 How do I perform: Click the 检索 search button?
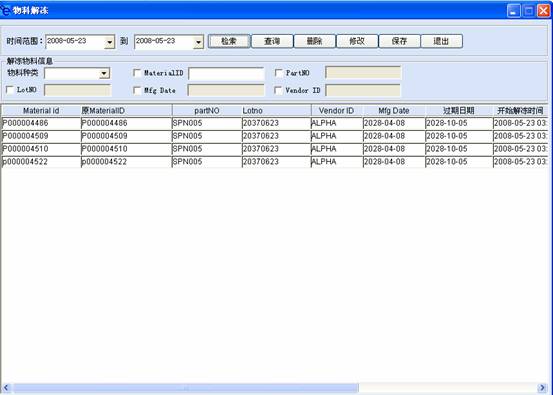click(229, 41)
